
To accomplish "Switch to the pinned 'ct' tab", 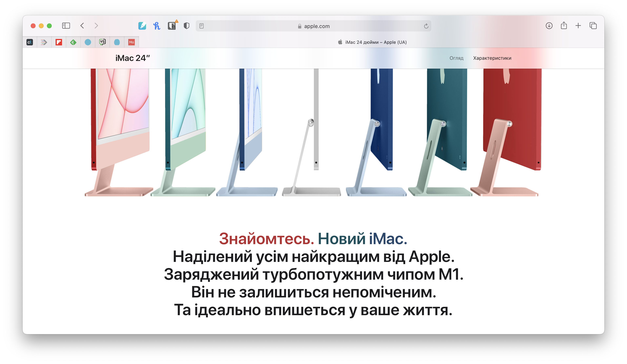I will point(30,42).
